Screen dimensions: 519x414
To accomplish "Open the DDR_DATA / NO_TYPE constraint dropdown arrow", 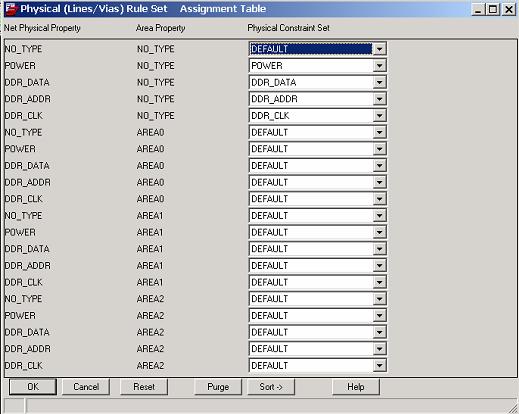I will (x=379, y=82).
